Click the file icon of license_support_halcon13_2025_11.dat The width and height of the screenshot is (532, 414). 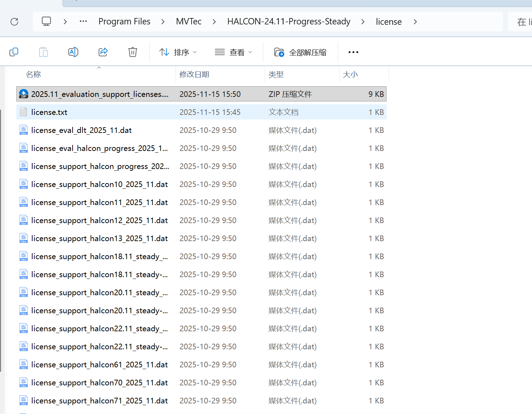pos(24,238)
